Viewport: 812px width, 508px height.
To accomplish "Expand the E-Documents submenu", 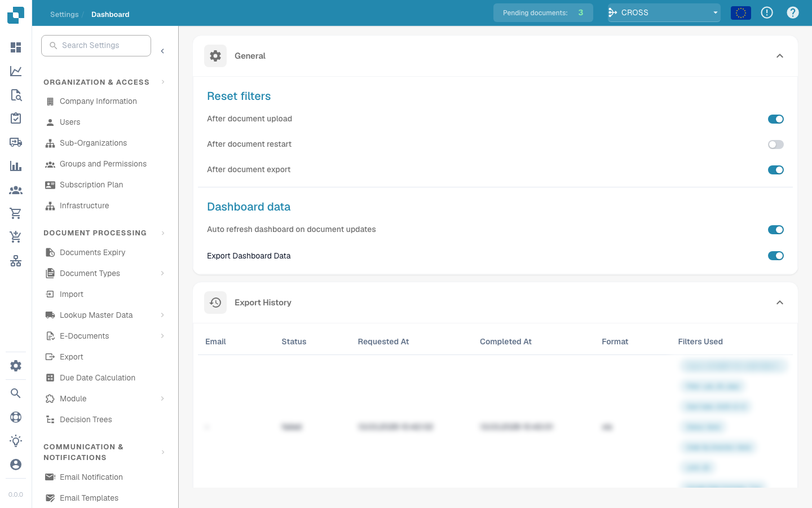I will click(162, 336).
